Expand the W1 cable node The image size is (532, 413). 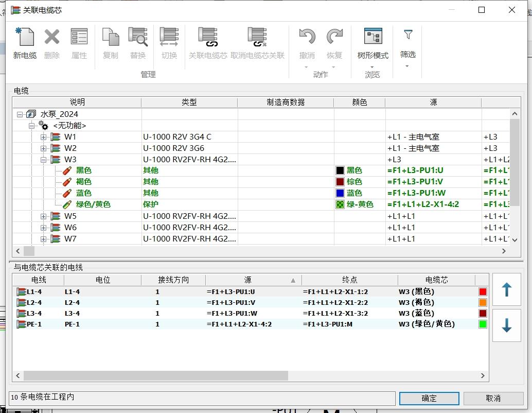coord(44,137)
